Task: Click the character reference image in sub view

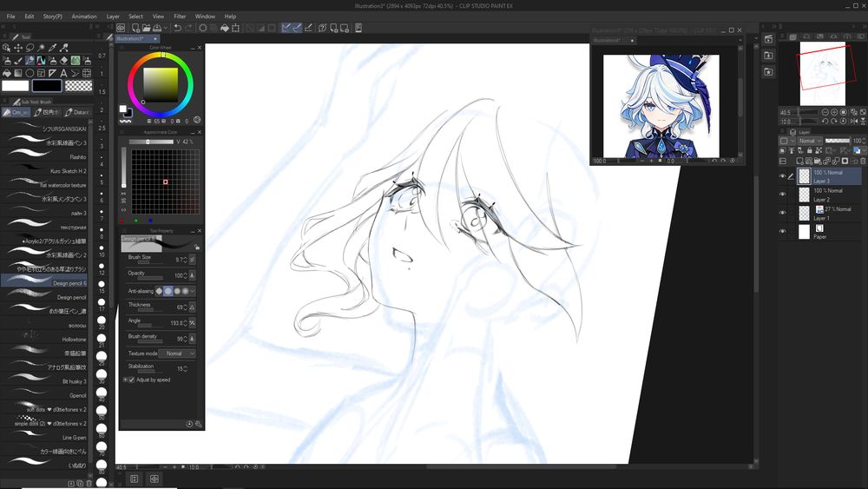Action: [x=661, y=106]
